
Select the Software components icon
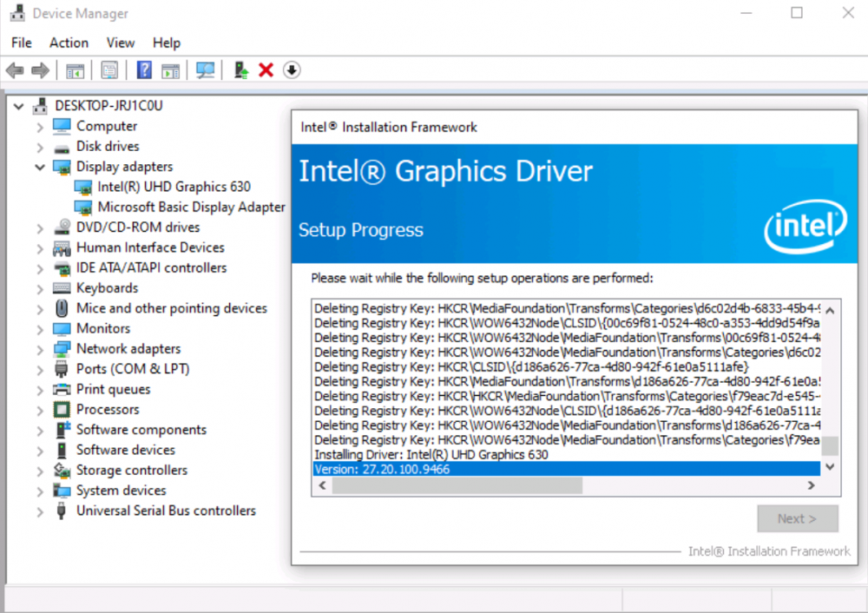(62, 430)
